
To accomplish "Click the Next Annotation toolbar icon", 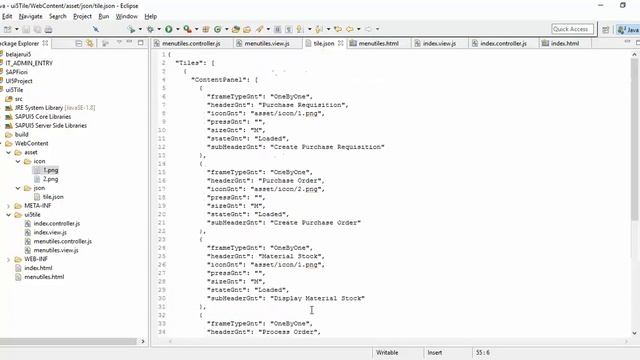I will coord(300,29).
